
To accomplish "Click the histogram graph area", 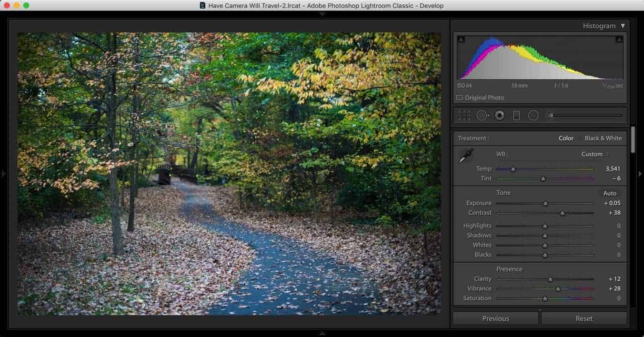I will pos(540,57).
